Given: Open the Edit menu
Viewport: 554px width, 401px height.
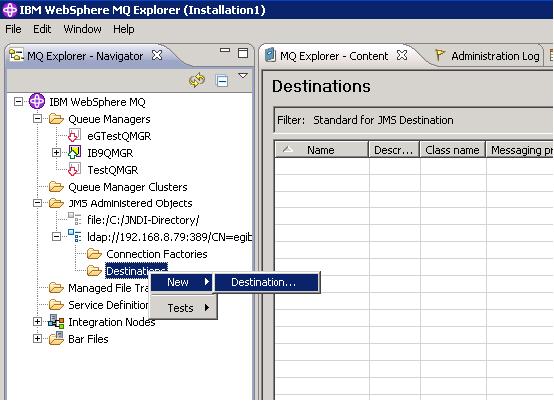Looking at the screenshot, I should coord(42,29).
